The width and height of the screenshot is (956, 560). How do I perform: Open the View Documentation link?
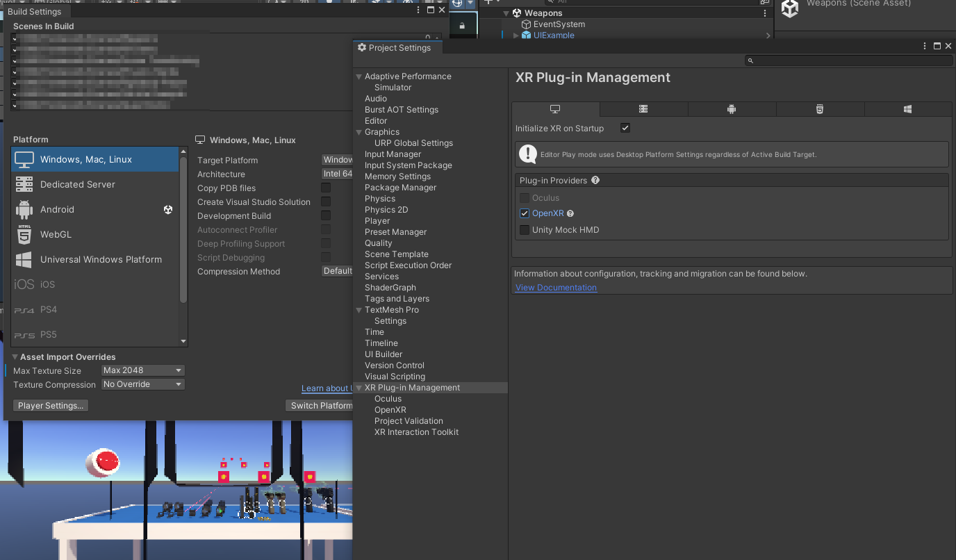[556, 288]
